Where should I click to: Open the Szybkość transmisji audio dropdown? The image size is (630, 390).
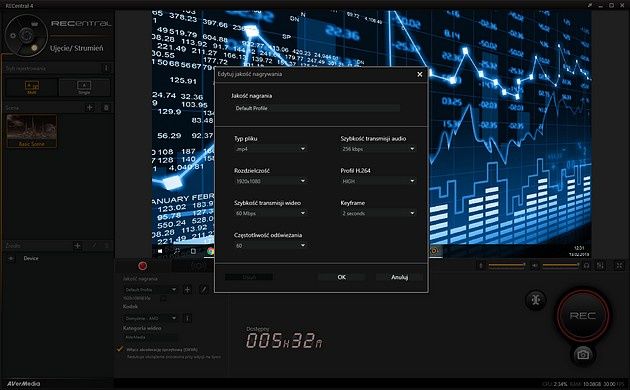click(x=378, y=149)
